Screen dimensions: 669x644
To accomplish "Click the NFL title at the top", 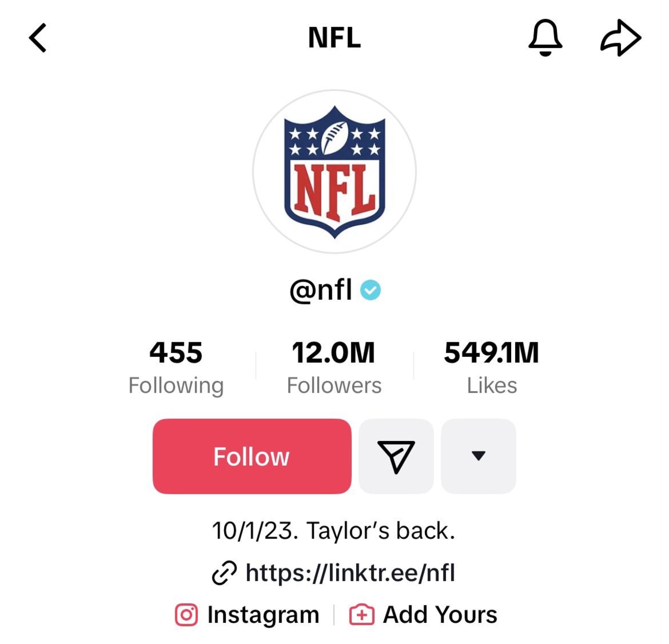I will click(334, 37).
